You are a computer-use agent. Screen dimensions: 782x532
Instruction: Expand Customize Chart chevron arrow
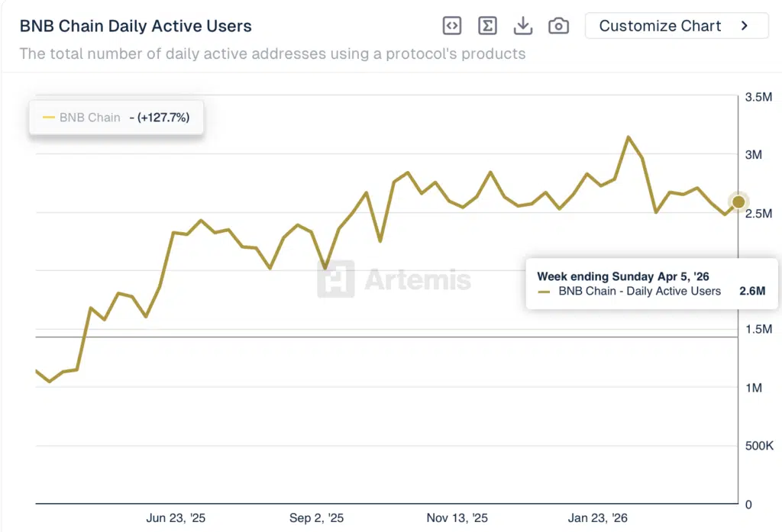pyautogui.click(x=745, y=25)
